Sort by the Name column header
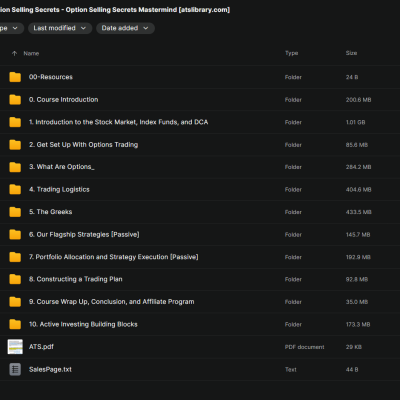 click(31, 53)
